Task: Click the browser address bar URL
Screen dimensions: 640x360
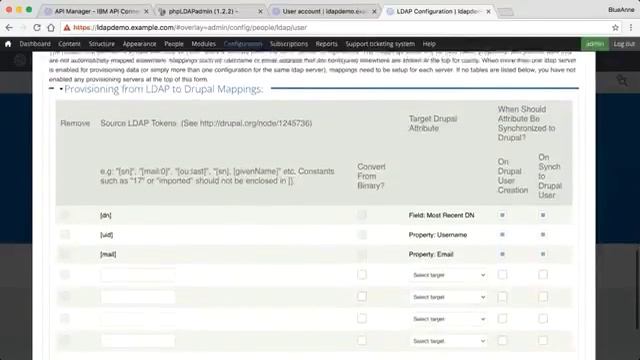Action: pos(190,27)
